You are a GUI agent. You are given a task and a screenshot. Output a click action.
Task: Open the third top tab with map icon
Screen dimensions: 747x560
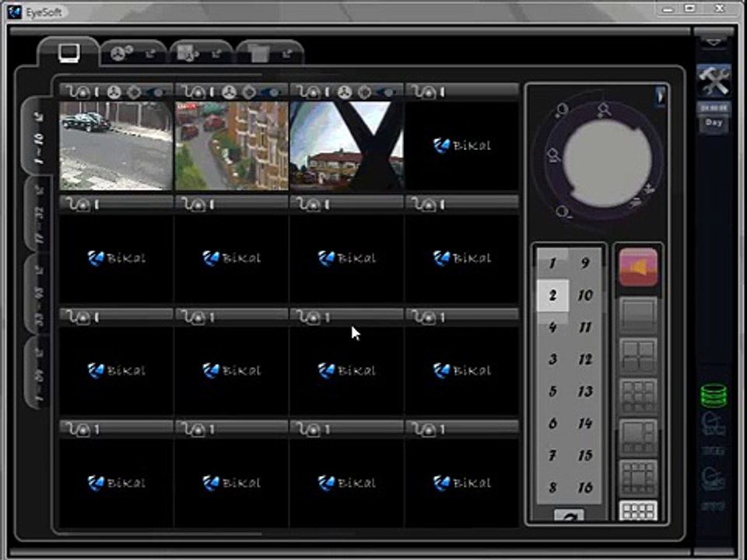point(188,54)
